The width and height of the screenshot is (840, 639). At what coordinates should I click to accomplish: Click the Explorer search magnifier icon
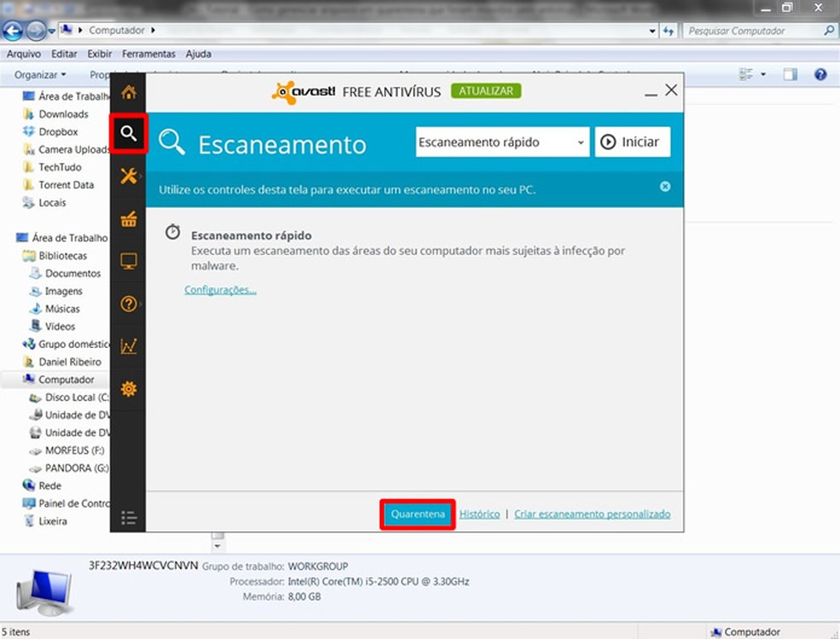829,31
